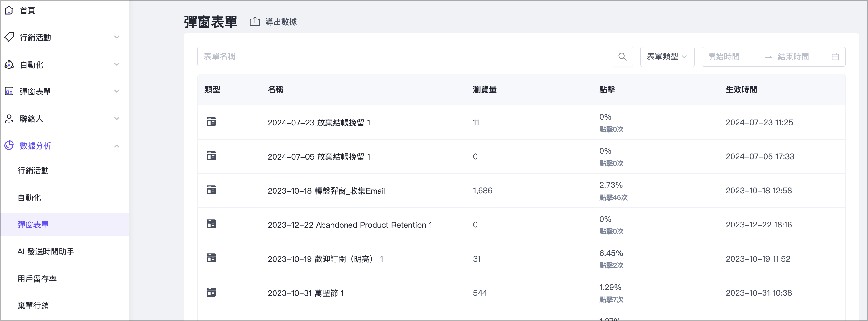Click the 用戶留存率 sidebar entry
The height and width of the screenshot is (321, 868).
37,278
